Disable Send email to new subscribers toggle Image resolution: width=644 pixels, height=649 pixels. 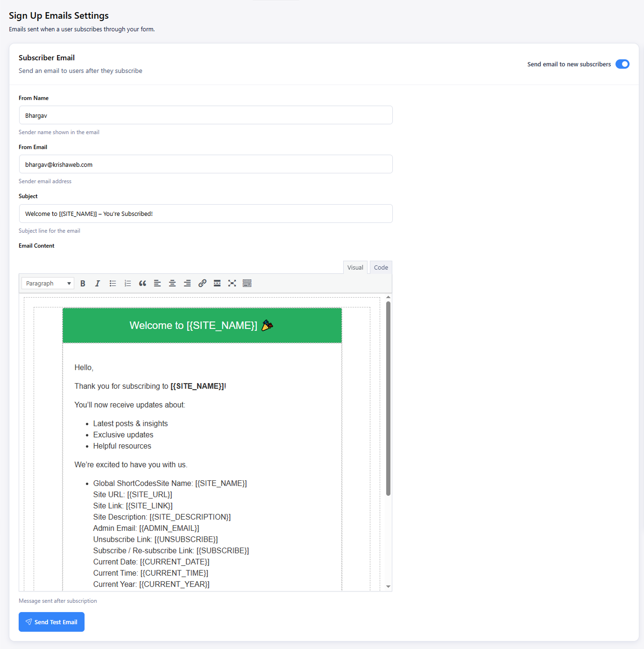622,64
